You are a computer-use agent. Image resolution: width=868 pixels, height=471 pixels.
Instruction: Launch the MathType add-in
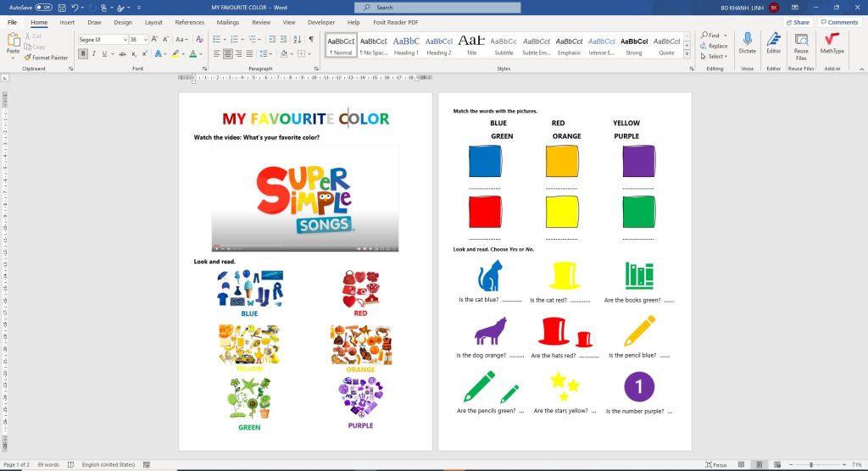tap(832, 42)
